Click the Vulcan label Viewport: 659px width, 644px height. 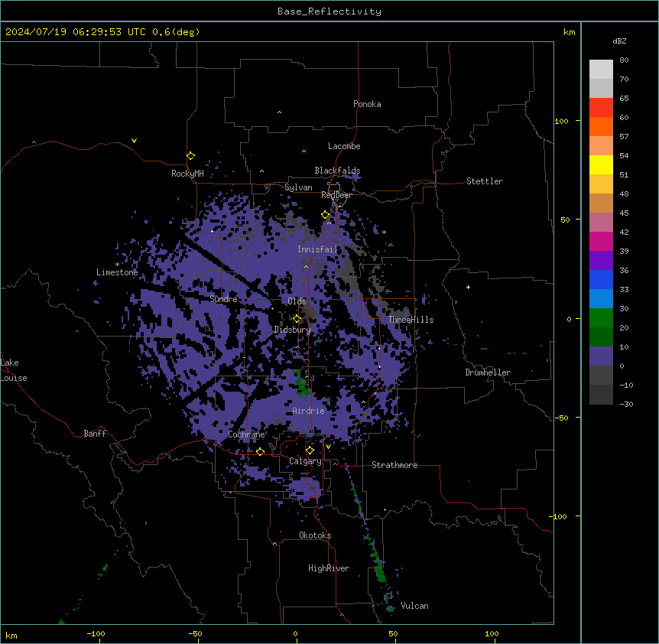(x=415, y=606)
